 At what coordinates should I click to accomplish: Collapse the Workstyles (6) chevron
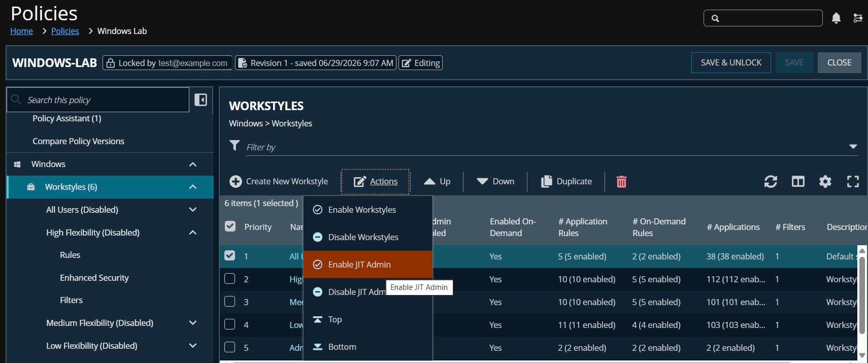[193, 187]
